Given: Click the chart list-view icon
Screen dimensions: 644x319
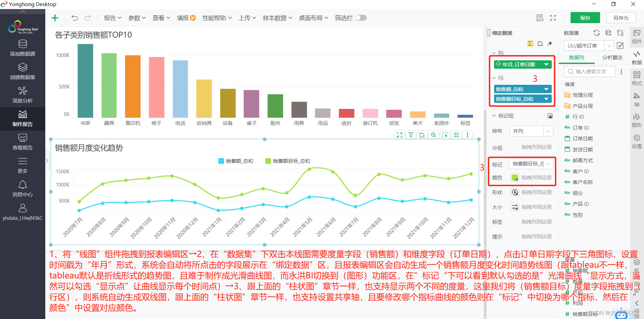Looking at the screenshot, I should [456, 135].
